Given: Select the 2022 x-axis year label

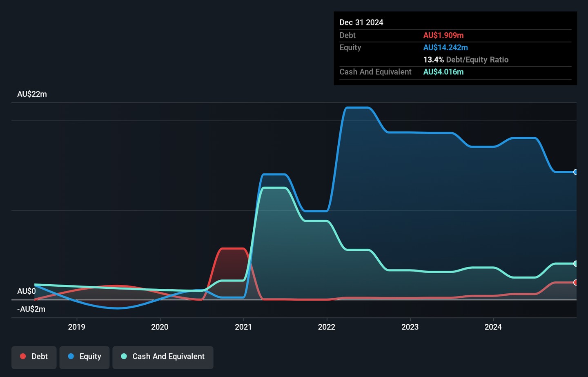Looking at the screenshot, I should (x=327, y=327).
